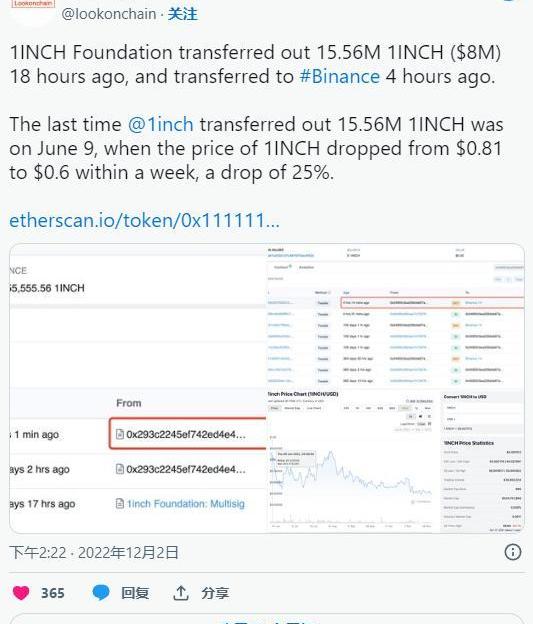The image size is (533, 624).
Task: Follow @lookonchain via 关注 link
Action: (182, 14)
